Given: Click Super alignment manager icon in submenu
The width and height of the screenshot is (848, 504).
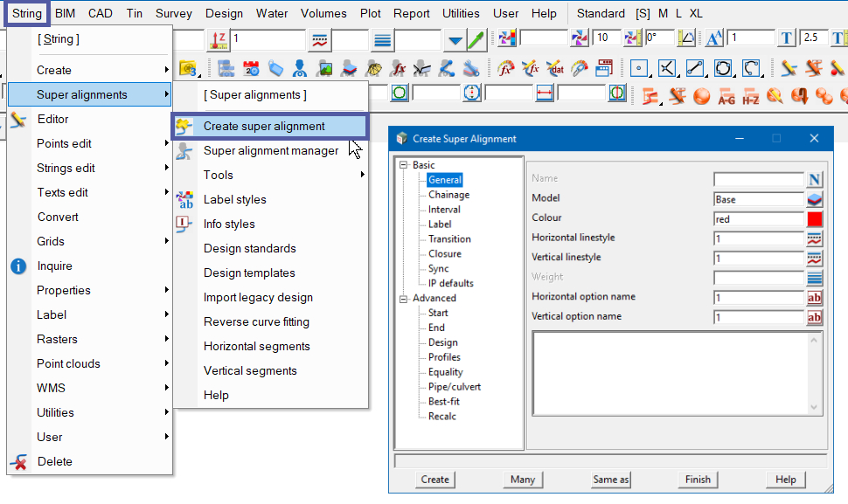Looking at the screenshot, I should pyautogui.click(x=184, y=151).
